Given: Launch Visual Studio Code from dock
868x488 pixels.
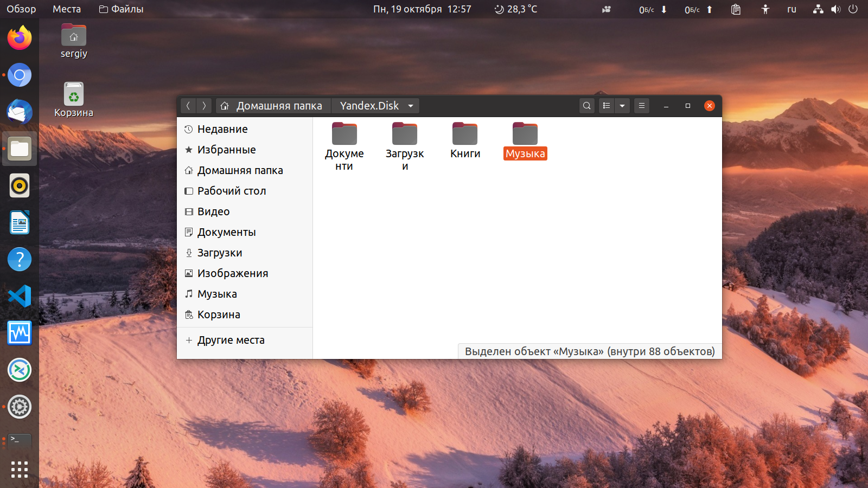Looking at the screenshot, I should [20, 296].
